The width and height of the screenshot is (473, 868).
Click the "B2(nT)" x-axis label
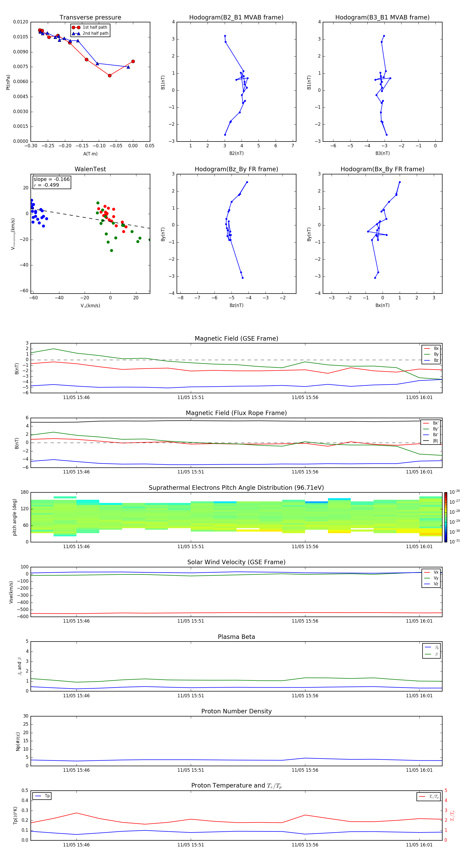236,153
